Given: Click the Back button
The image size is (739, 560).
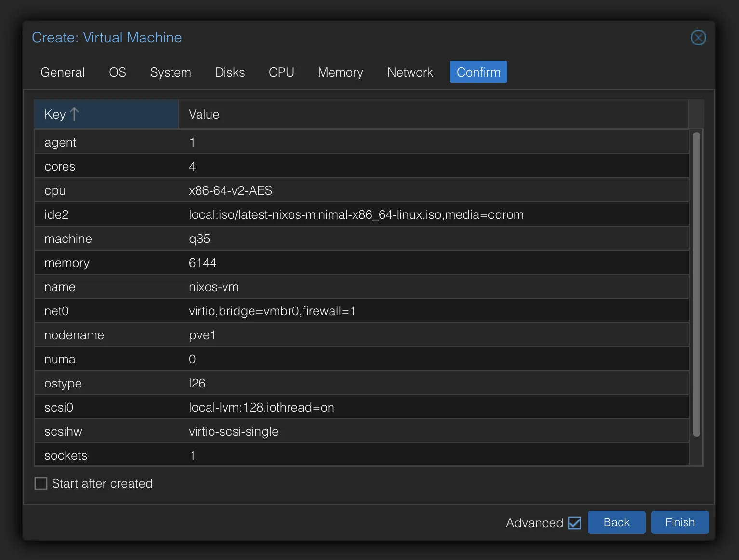Looking at the screenshot, I should click(616, 522).
